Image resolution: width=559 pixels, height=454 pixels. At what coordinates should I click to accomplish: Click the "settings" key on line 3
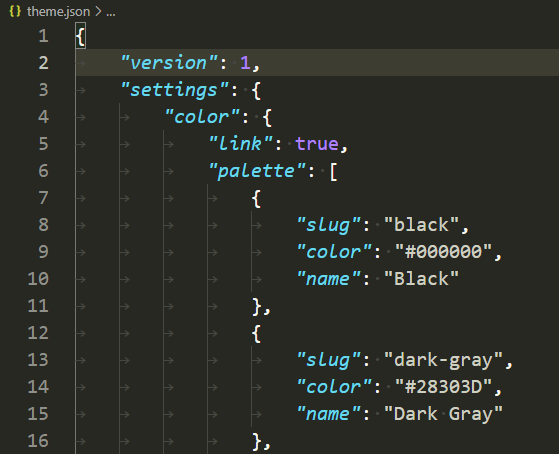coord(174,90)
